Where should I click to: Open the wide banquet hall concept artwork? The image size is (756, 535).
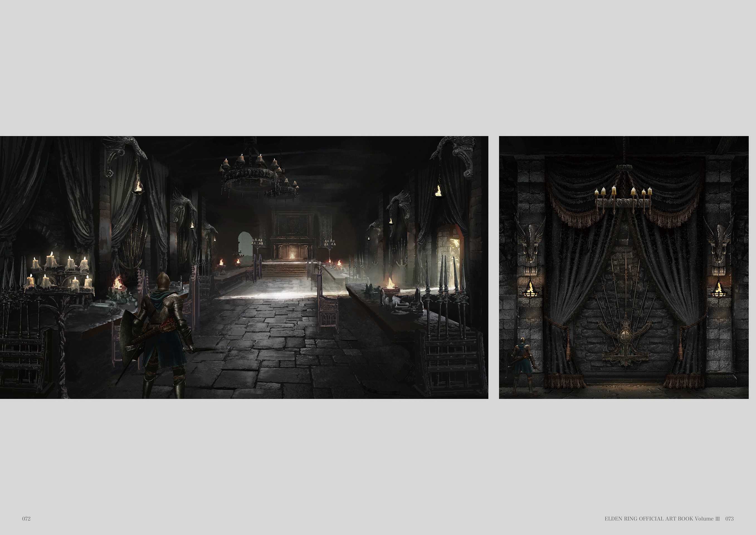coord(244,267)
